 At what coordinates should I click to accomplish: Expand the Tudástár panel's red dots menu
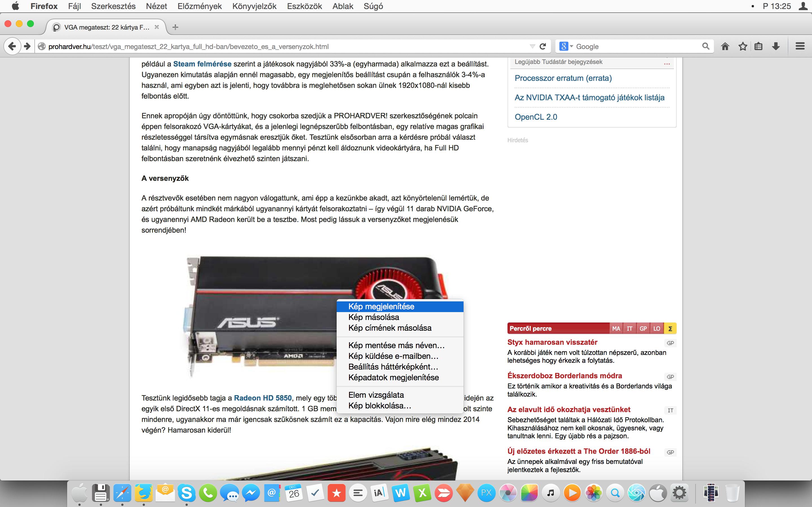click(x=667, y=63)
